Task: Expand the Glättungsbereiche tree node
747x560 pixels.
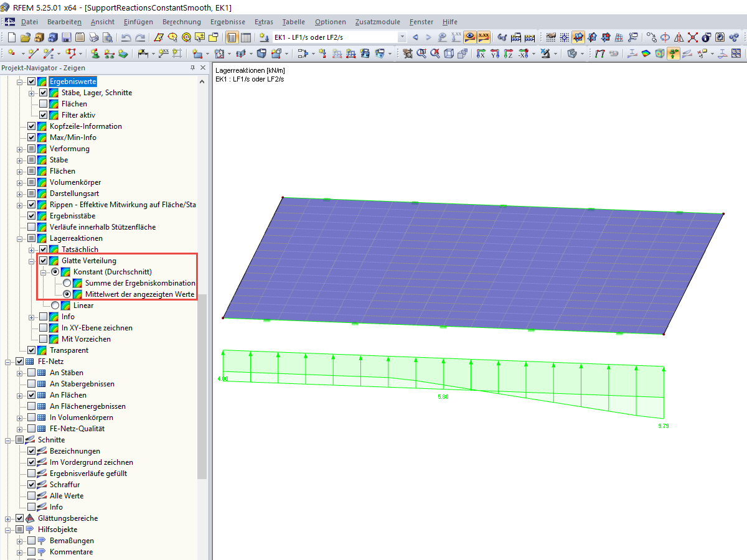Action: pos(8,518)
